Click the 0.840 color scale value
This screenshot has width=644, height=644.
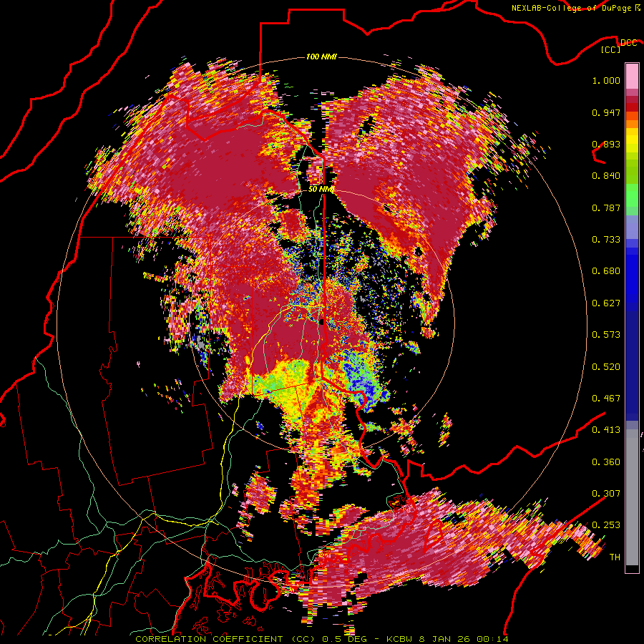(x=606, y=176)
